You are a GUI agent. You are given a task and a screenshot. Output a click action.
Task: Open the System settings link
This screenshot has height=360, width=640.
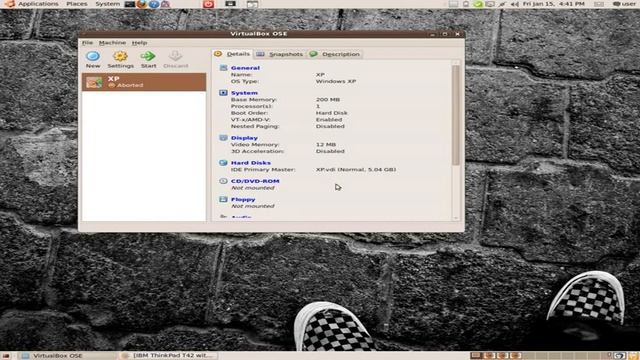pyautogui.click(x=244, y=93)
